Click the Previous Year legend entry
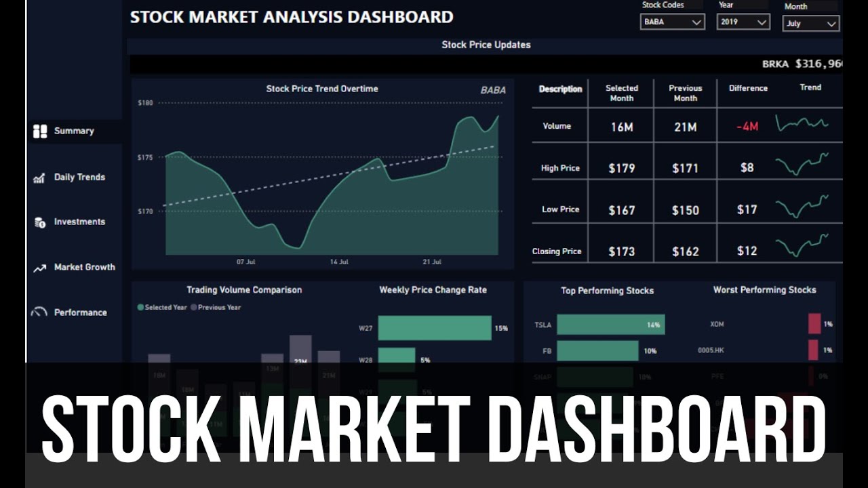The width and height of the screenshot is (868, 488). tap(216, 307)
